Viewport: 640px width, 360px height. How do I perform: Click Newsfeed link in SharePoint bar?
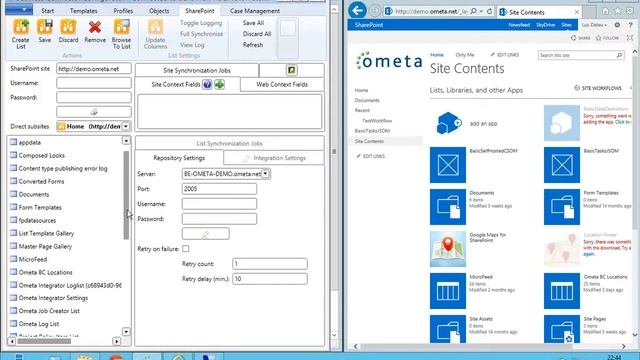(x=519, y=25)
